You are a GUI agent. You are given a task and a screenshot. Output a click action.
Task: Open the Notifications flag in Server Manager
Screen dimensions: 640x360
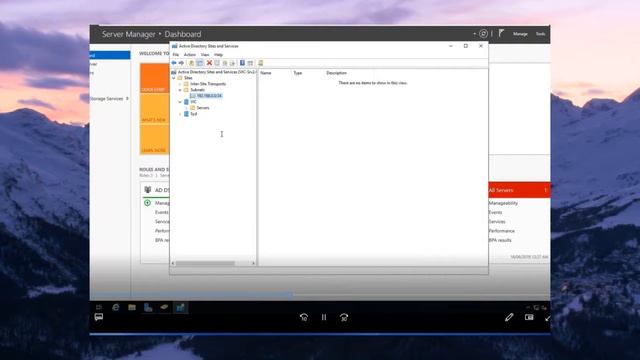click(x=501, y=33)
